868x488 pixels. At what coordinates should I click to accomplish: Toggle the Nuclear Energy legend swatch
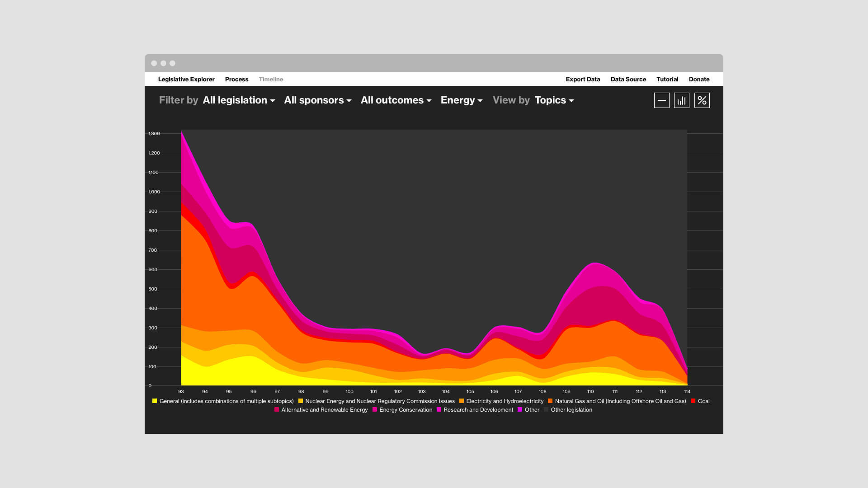301,401
